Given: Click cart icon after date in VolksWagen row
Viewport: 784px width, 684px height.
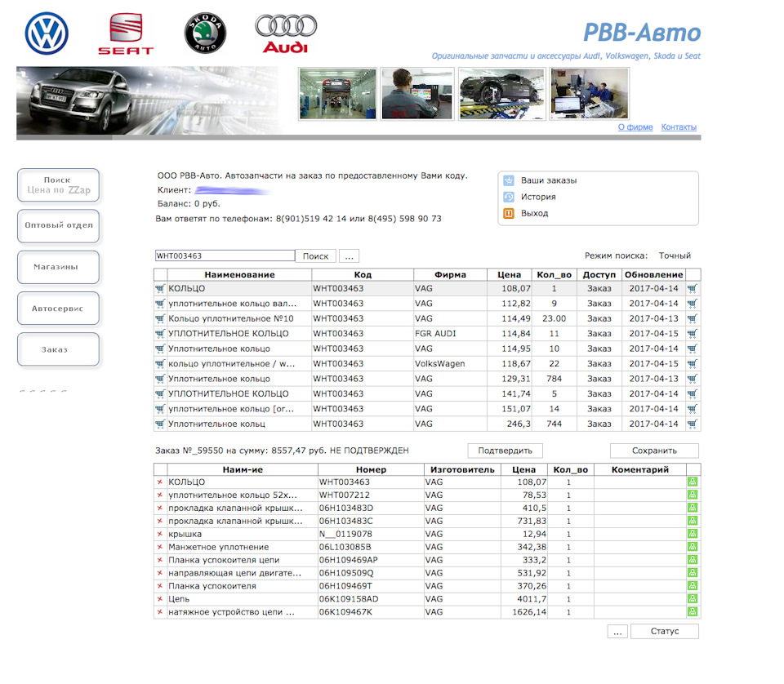Looking at the screenshot, I should point(693,364).
